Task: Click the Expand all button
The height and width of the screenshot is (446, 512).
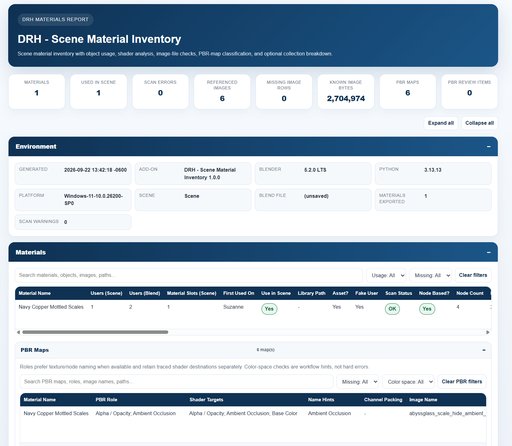Action: point(441,123)
